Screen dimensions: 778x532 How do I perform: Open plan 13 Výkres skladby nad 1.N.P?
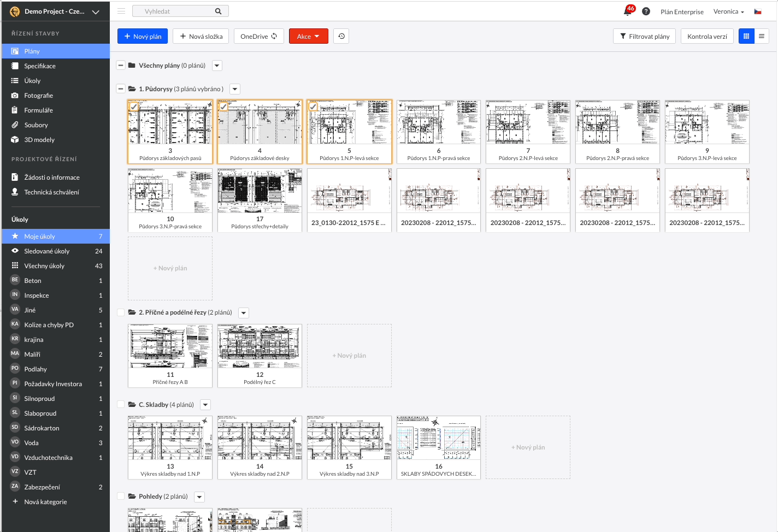[170, 447]
